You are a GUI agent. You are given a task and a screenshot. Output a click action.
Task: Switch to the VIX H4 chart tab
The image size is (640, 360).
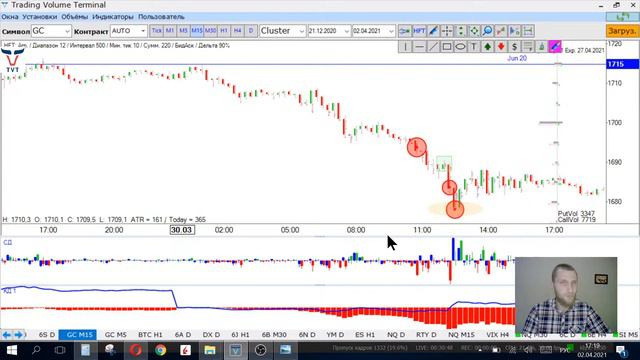click(x=498, y=335)
